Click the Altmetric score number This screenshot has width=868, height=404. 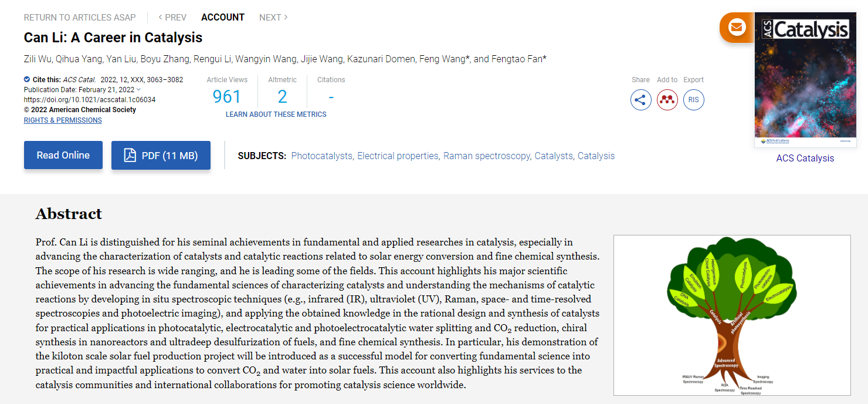tap(282, 96)
